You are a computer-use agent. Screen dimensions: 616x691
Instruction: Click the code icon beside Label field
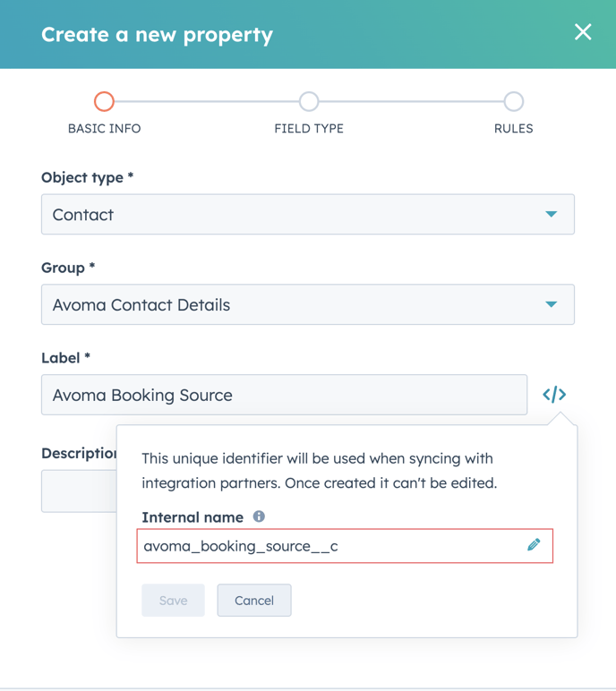tap(554, 395)
